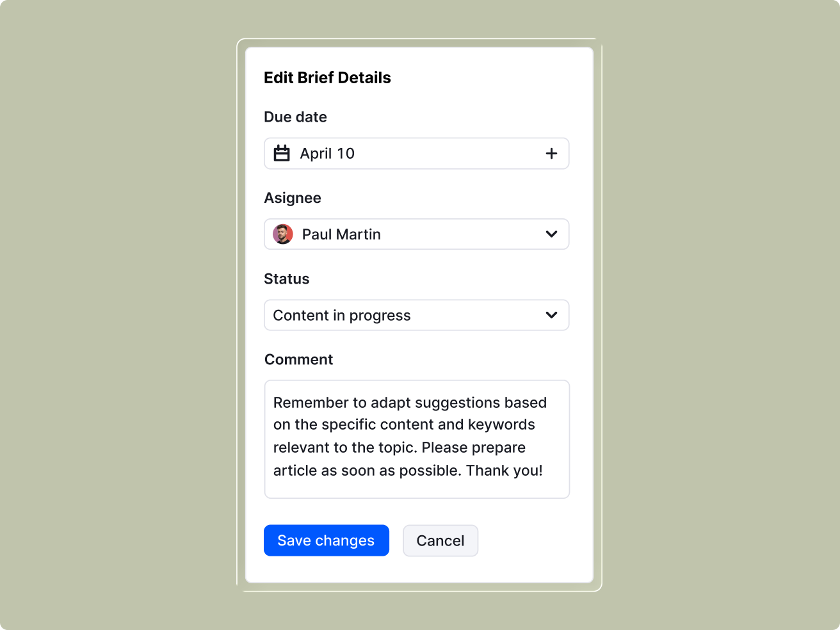Viewport: 840px width, 630px height.
Task: Open the Content in progress status selector
Action: pos(342,315)
